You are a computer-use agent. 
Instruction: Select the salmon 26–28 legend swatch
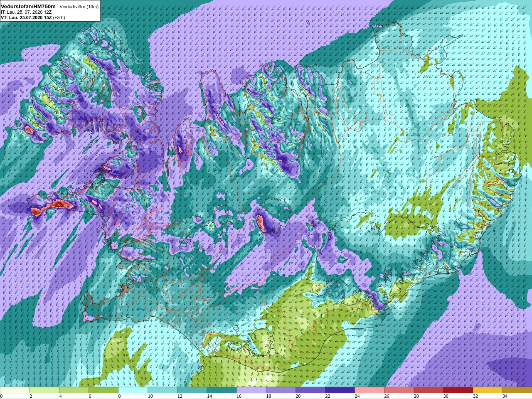coord(399,391)
